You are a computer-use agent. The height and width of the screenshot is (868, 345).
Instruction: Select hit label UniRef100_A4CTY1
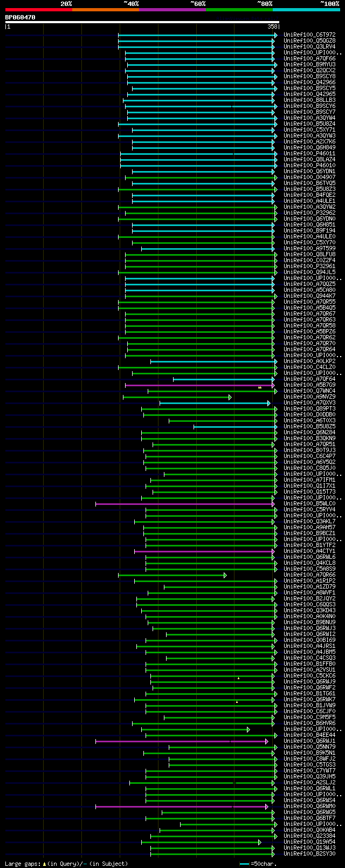309,551
